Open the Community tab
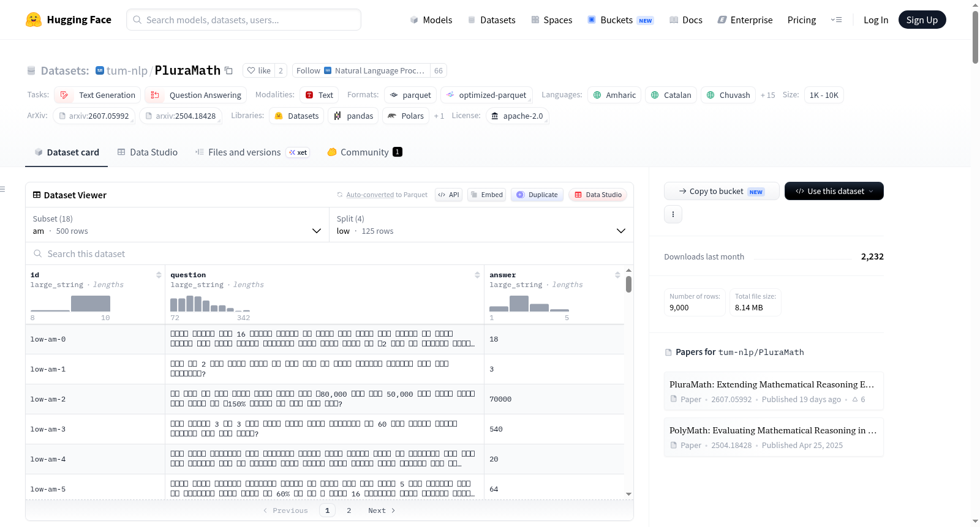This screenshot has height=527, width=980. tap(364, 152)
